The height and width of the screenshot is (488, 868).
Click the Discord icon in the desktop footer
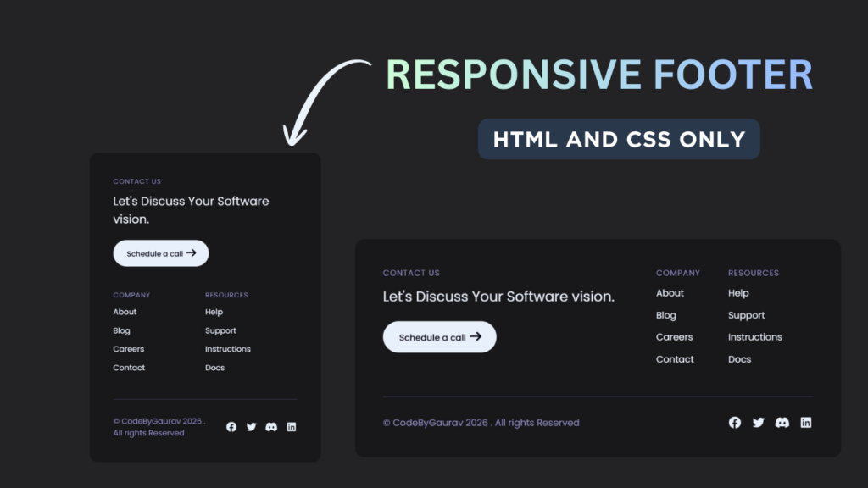click(782, 422)
